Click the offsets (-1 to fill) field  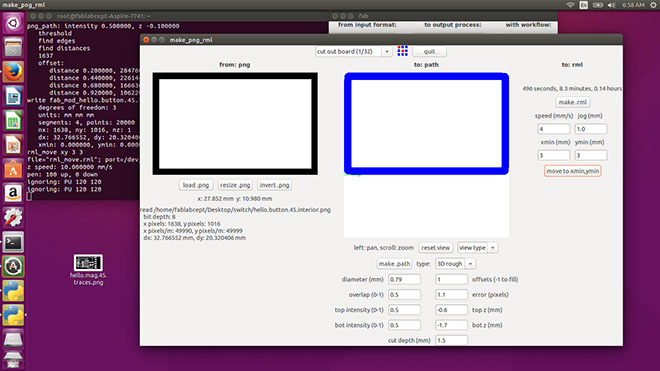(x=451, y=279)
